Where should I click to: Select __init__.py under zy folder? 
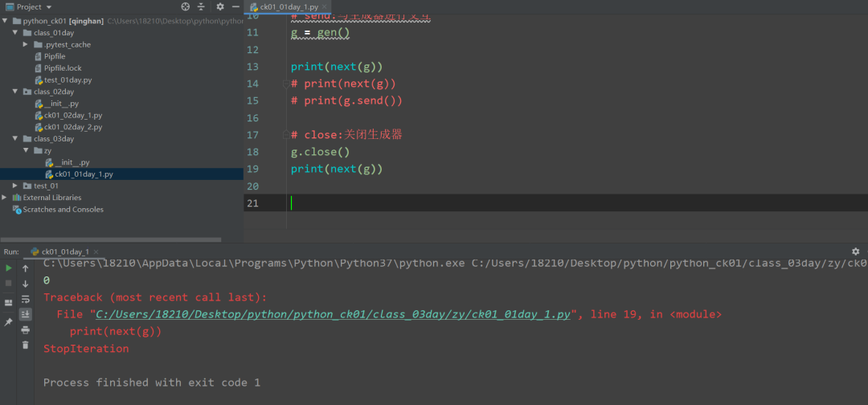[72, 162]
